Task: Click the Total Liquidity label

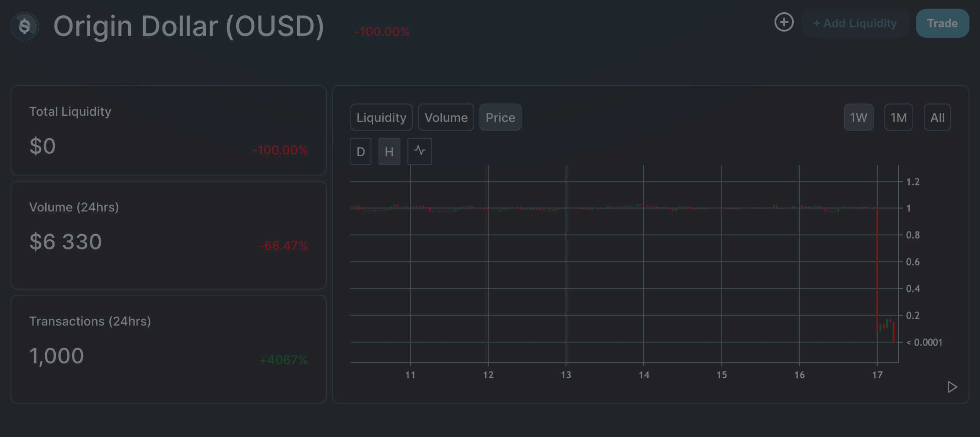Action: 70,111
